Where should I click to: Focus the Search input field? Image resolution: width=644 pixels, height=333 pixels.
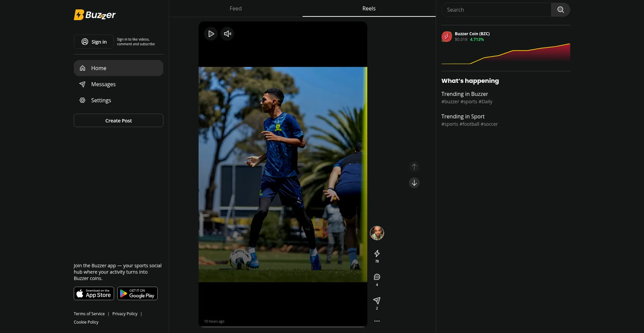[496, 10]
